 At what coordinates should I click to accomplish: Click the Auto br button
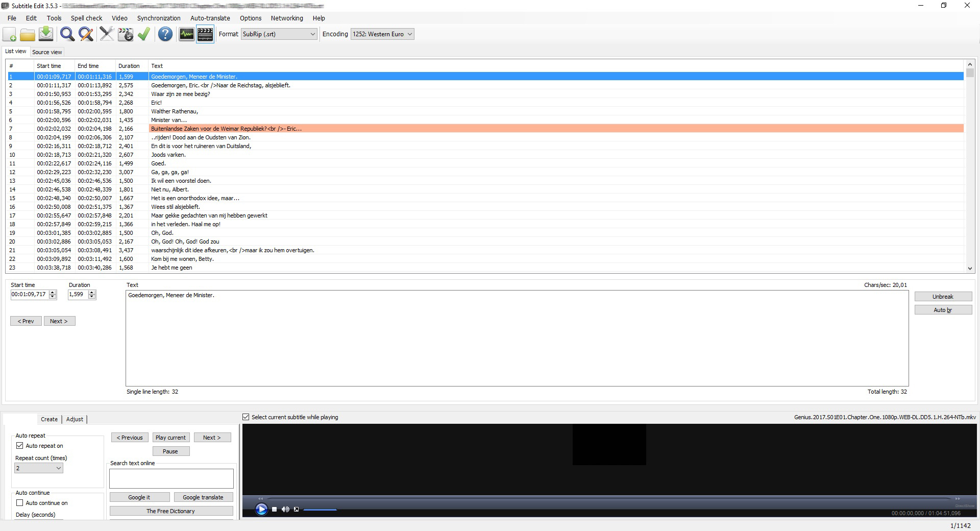(942, 310)
